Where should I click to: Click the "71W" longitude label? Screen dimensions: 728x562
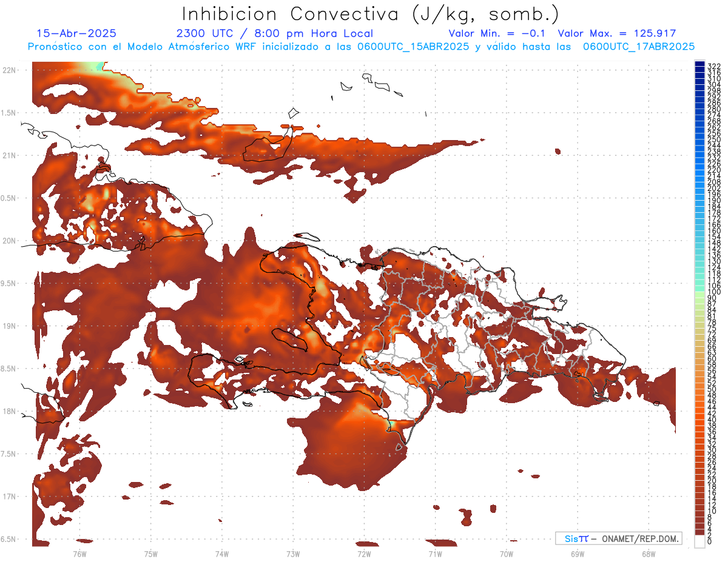435,554
